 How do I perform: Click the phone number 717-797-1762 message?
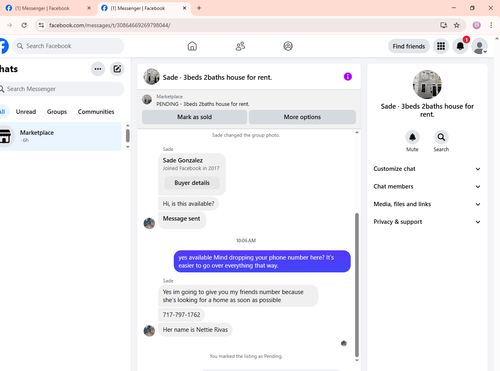tap(181, 315)
